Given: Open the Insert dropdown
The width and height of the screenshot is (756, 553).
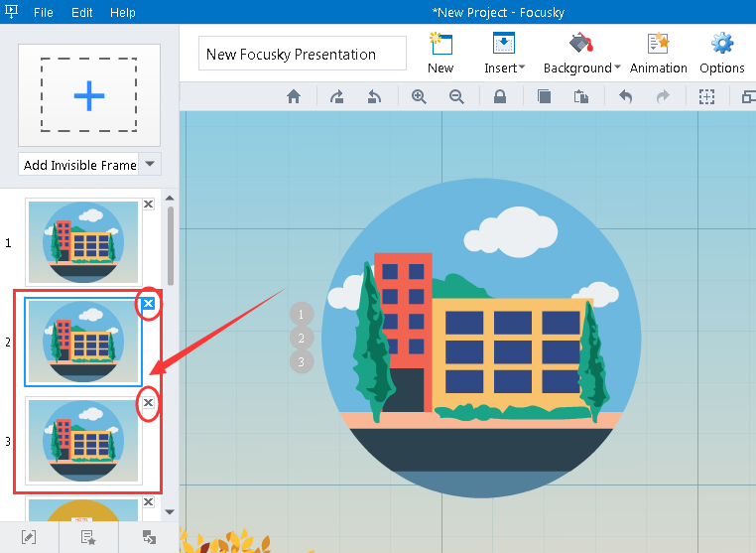Looking at the screenshot, I should click(504, 53).
